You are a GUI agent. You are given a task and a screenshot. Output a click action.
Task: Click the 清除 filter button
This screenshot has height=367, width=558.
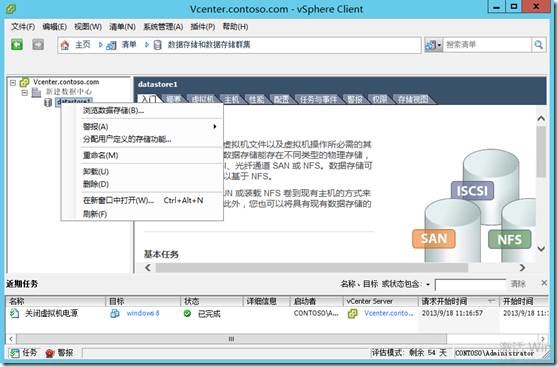tap(518, 284)
